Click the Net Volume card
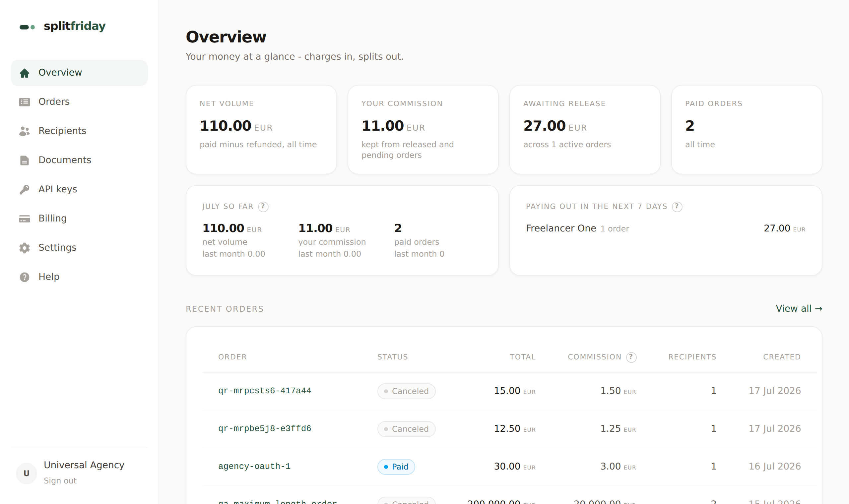The width and height of the screenshot is (849, 504). (261, 129)
